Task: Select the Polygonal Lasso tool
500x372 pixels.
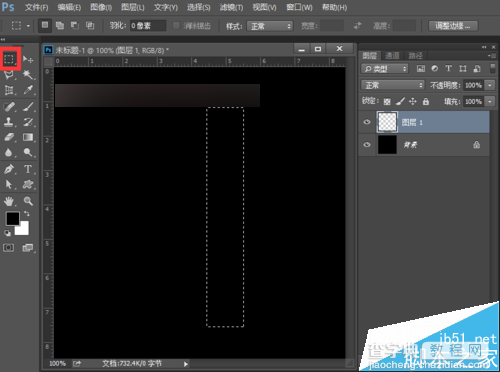Action: pyautogui.click(x=10, y=75)
